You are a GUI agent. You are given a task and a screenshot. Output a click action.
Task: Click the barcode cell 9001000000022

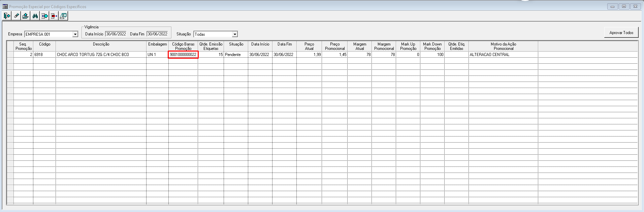pos(183,55)
